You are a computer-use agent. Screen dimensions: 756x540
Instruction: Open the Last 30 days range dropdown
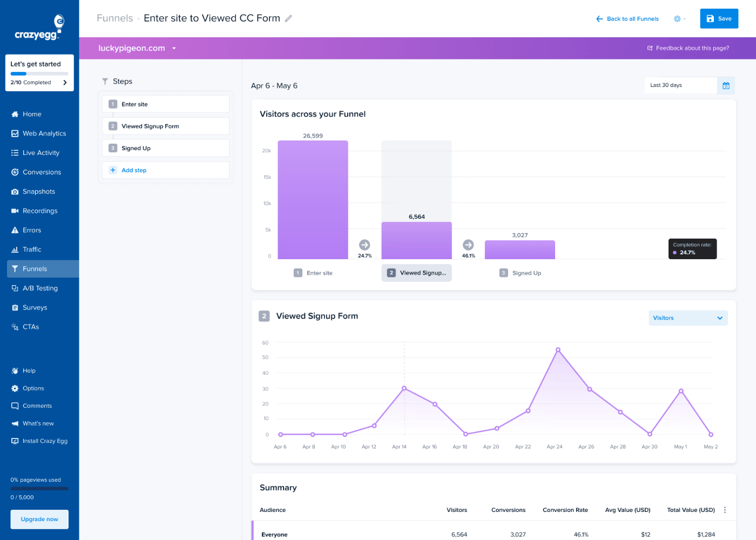(x=680, y=85)
